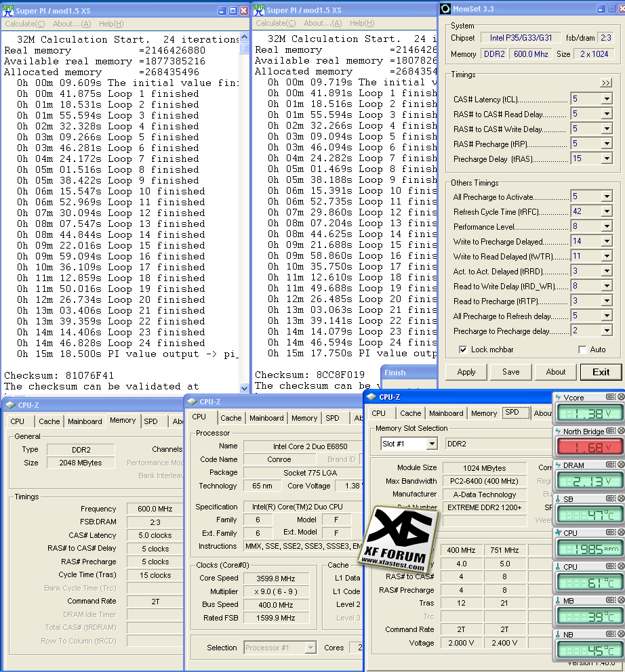Click the settings icon on the Vcore monitor
The width and height of the screenshot is (625, 672).
pos(611,398)
